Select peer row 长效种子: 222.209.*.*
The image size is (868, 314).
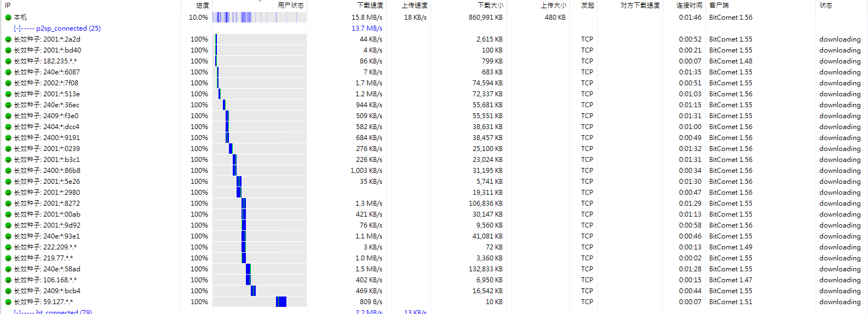point(60,247)
